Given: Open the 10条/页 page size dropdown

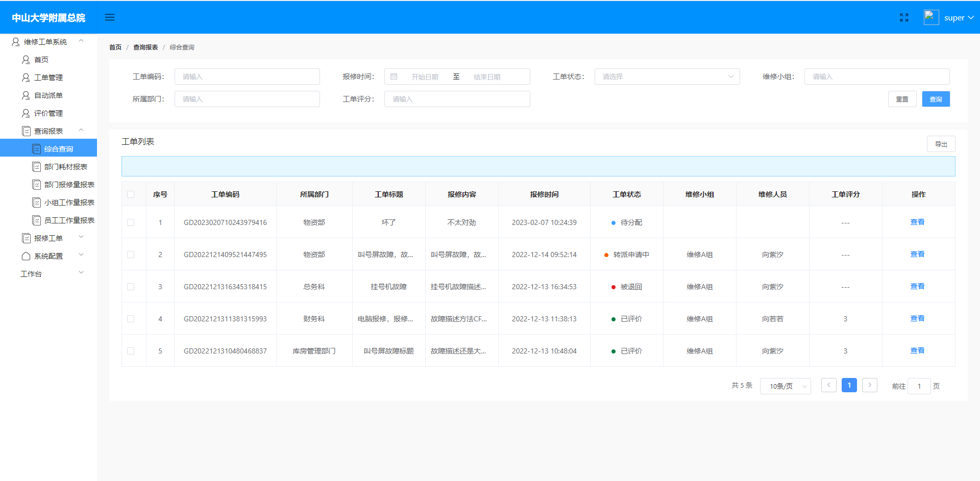Looking at the screenshot, I should click(786, 386).
